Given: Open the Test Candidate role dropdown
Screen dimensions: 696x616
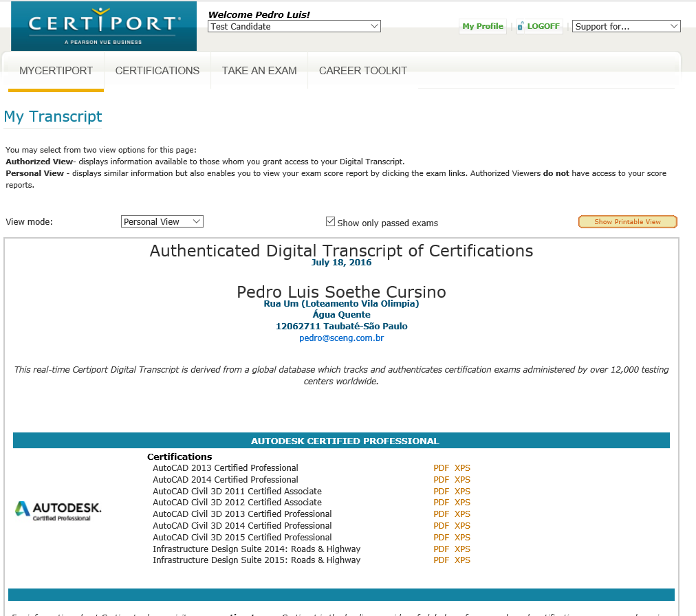Looking at the screenshot, I should point(294,26).
